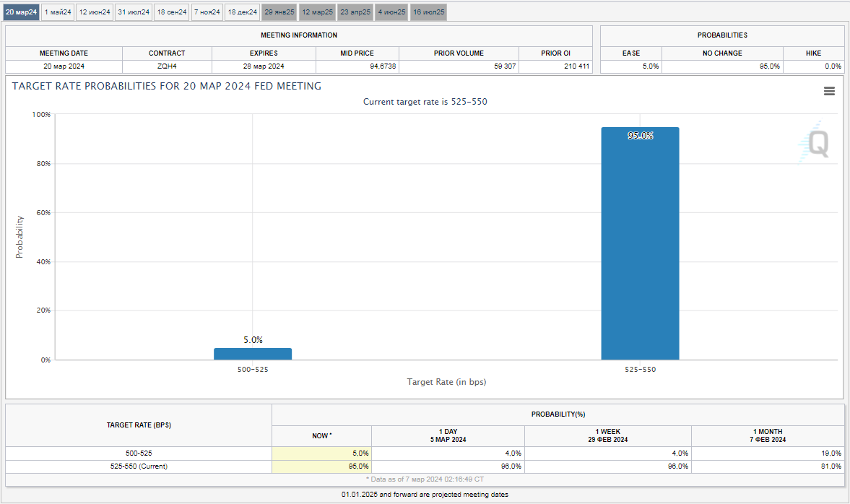The height and width of the screenshot is (504, 850).
Task: Open the 18 дек24 meeting tab
Action: pyautogui.click(x=242, y=12)
